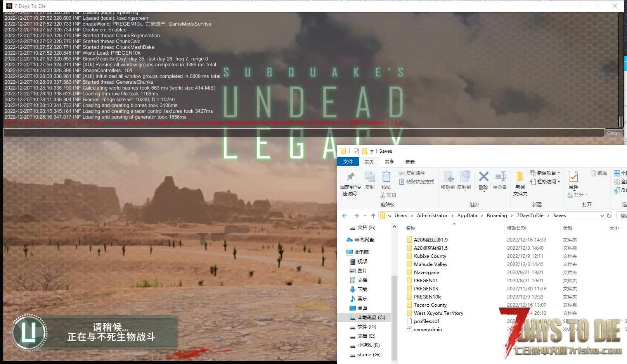Click the chevron after Roaming in path
Viewport: 627px width, 364px height.
(x=512, y=216)
